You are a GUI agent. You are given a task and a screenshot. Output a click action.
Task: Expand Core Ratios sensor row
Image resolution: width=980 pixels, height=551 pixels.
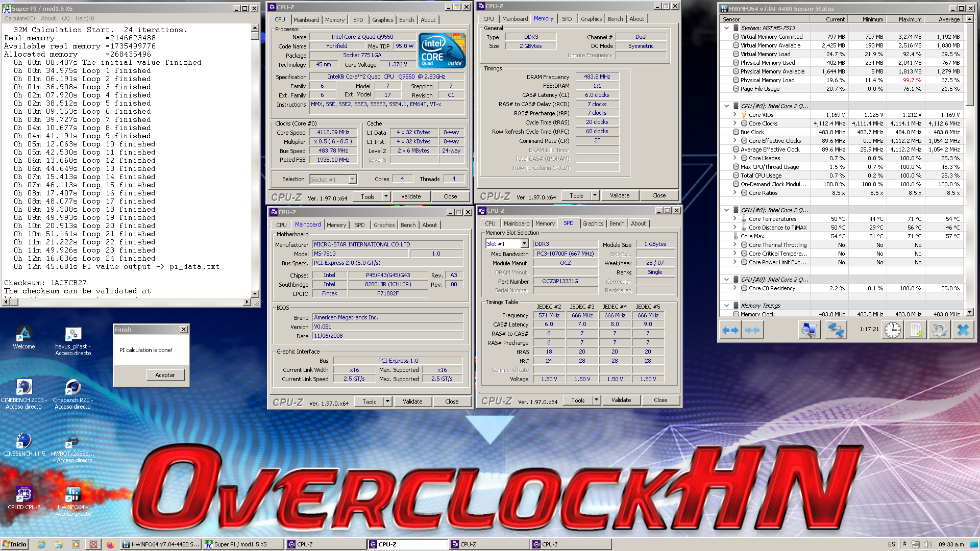click(734, 193)
